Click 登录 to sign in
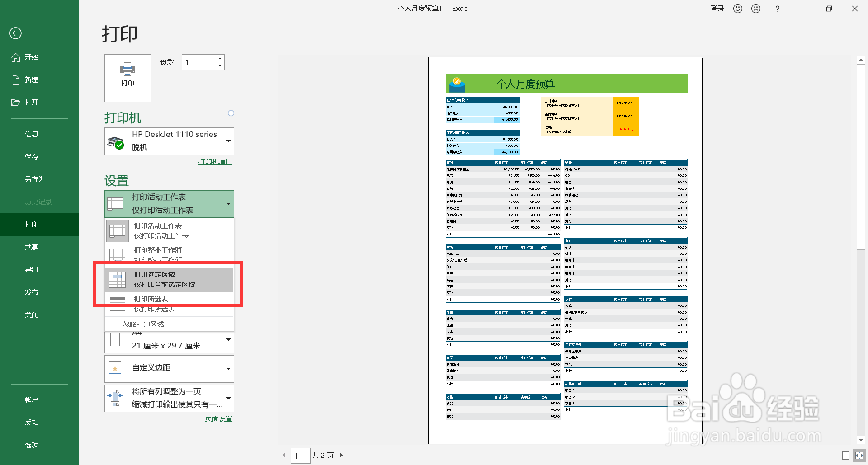This screenshot has width=868, height=465. (717, 9)
